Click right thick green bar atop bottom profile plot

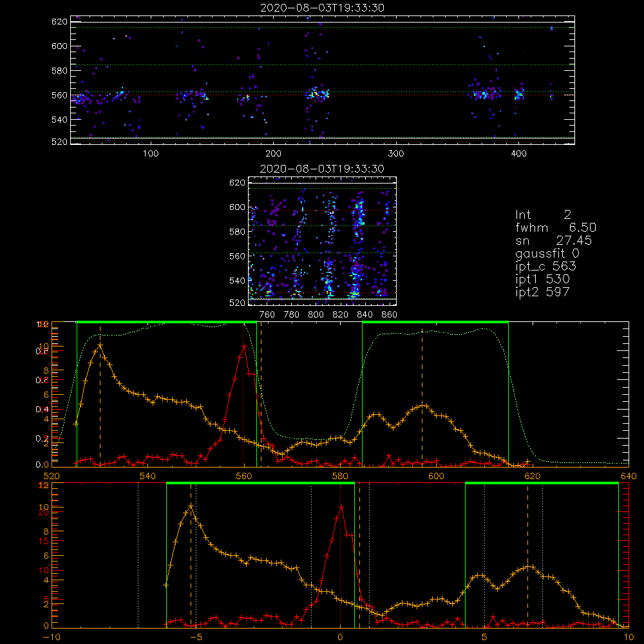(x=542, y=484)
